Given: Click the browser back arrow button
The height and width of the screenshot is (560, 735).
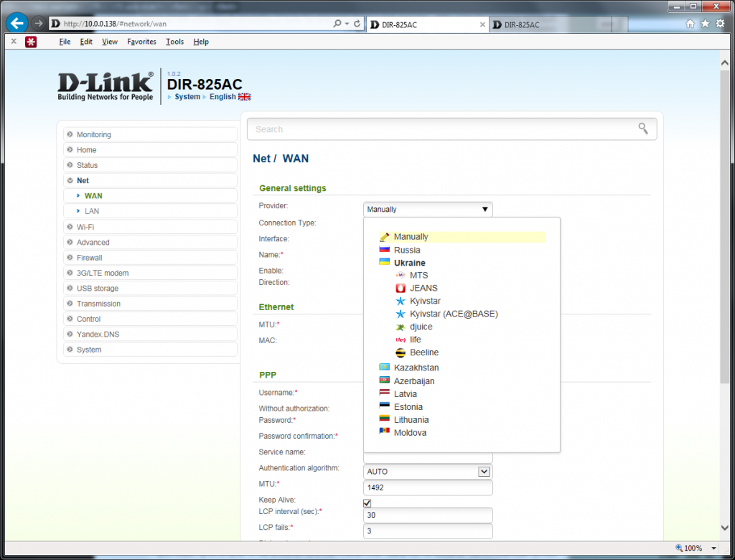Looking at the screenshot, I should tap(16, 23).
